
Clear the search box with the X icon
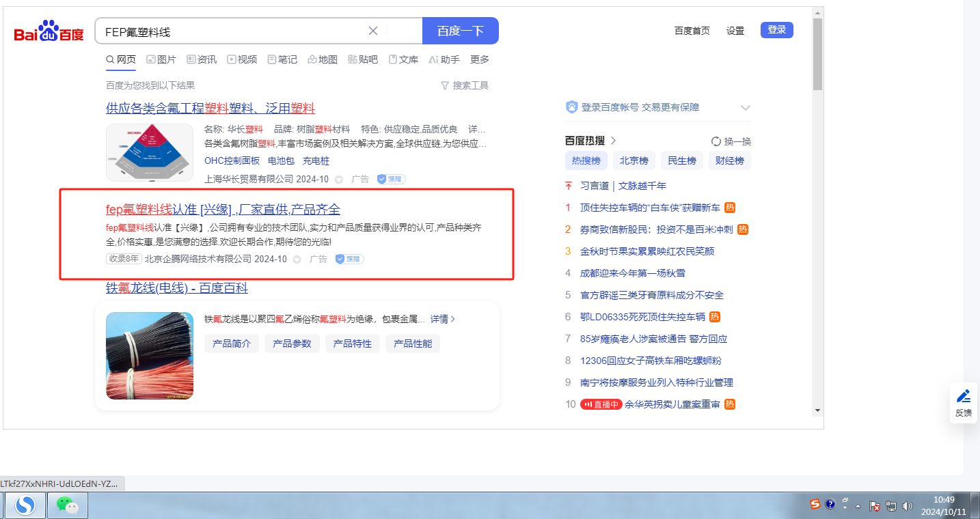[x=373, y=31]
